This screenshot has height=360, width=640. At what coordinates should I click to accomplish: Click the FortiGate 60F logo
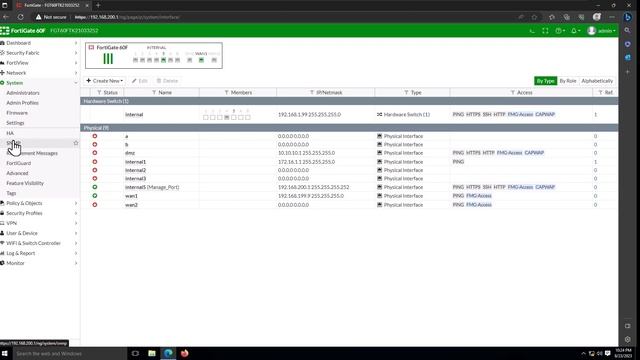point(22,31)
